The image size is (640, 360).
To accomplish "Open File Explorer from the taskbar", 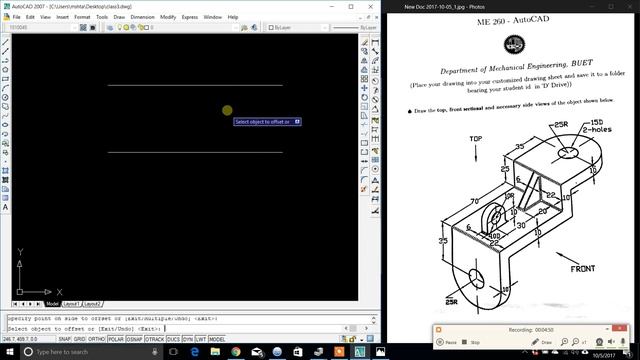I will point(215,351).
